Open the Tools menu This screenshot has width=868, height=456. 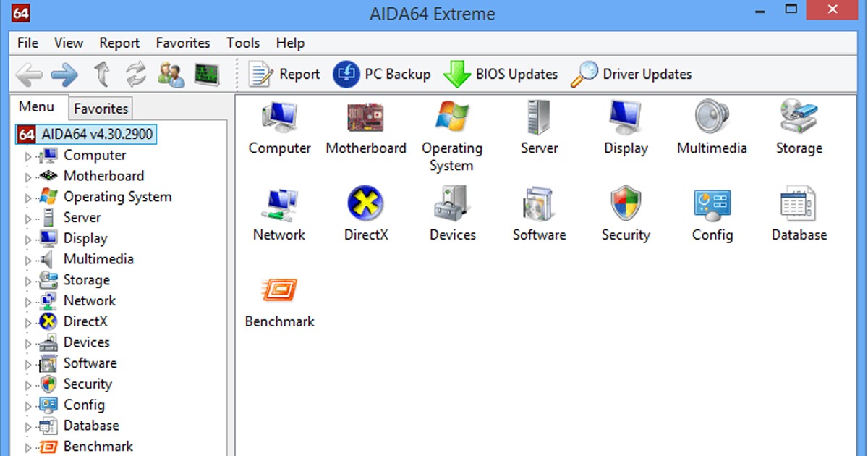243,43
